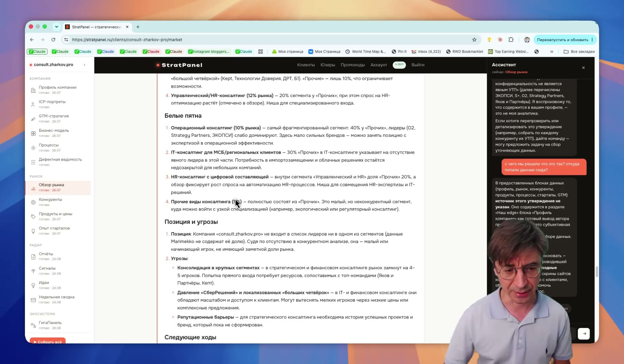Focus the browser address bar URL
The width and height of the screenshot is (624, 364).
click(127, 40)
